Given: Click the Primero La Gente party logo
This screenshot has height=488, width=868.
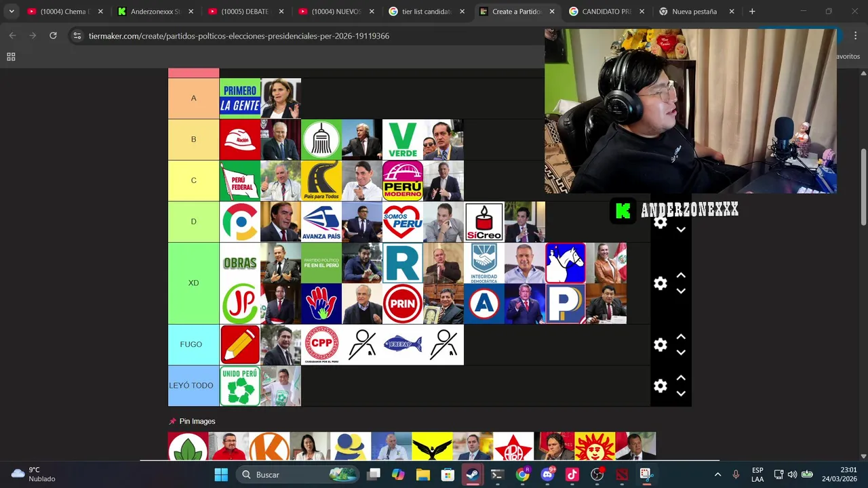Looking at the screenshot, I should [240, 98].
